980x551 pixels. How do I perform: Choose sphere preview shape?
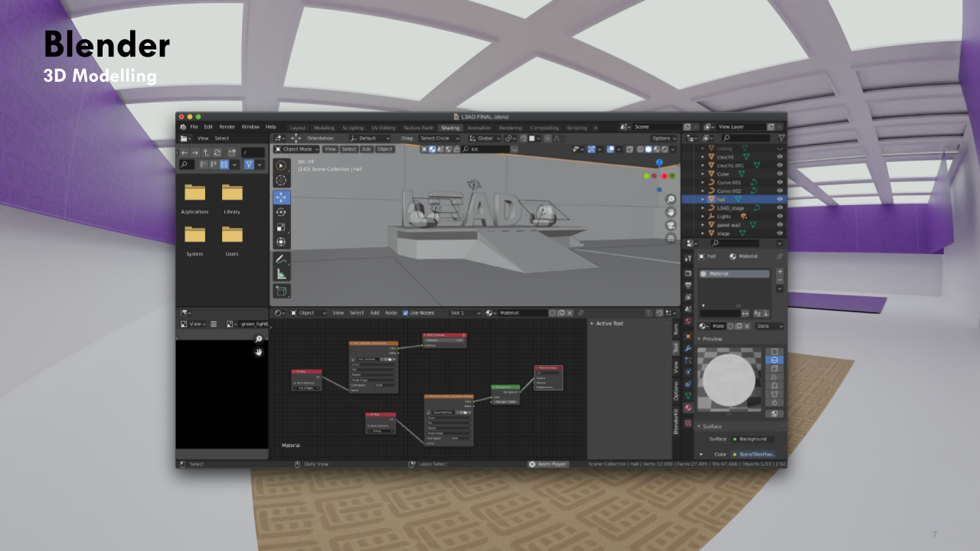click(x=774, y=360)
